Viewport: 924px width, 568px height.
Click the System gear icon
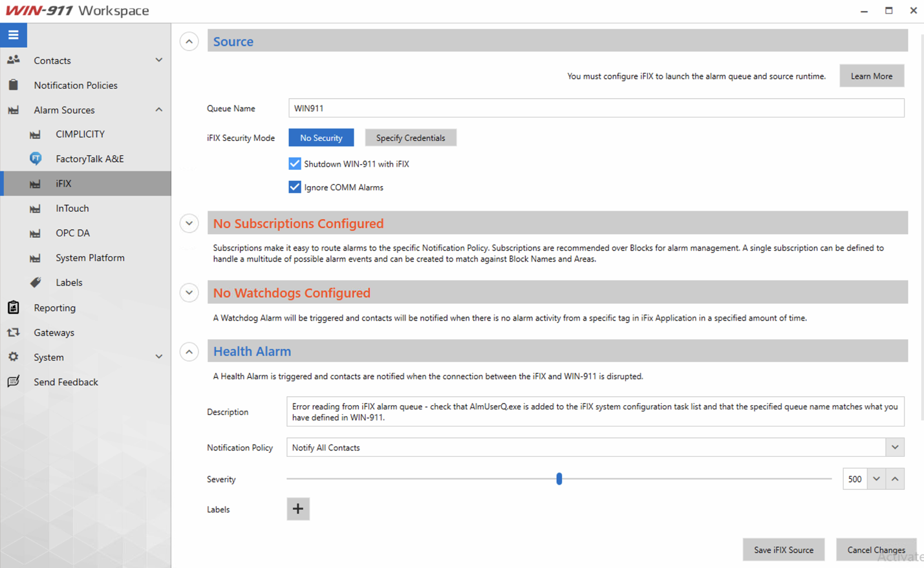(x=13, y=357)
